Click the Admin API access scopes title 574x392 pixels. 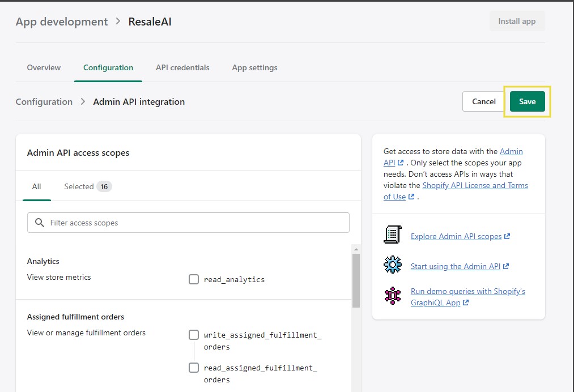coord(78,152)
